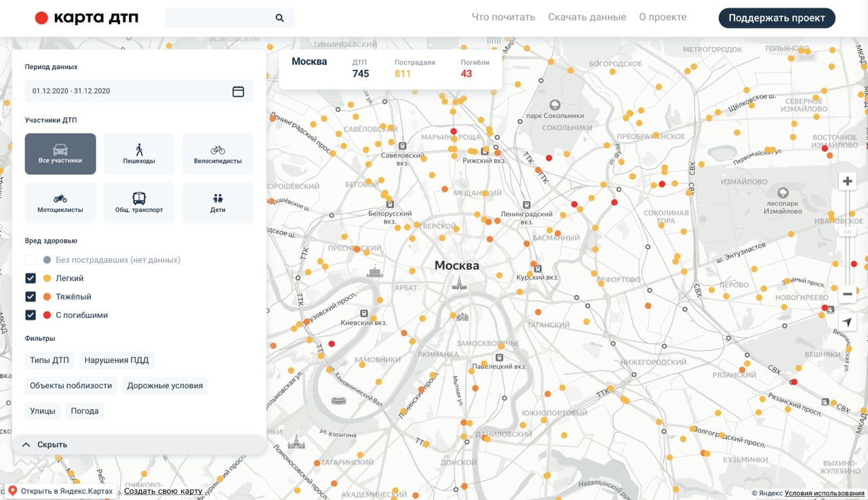Open the Погода filter
Image resolution: width=868 pixels, height=500 pixels.
85,411
